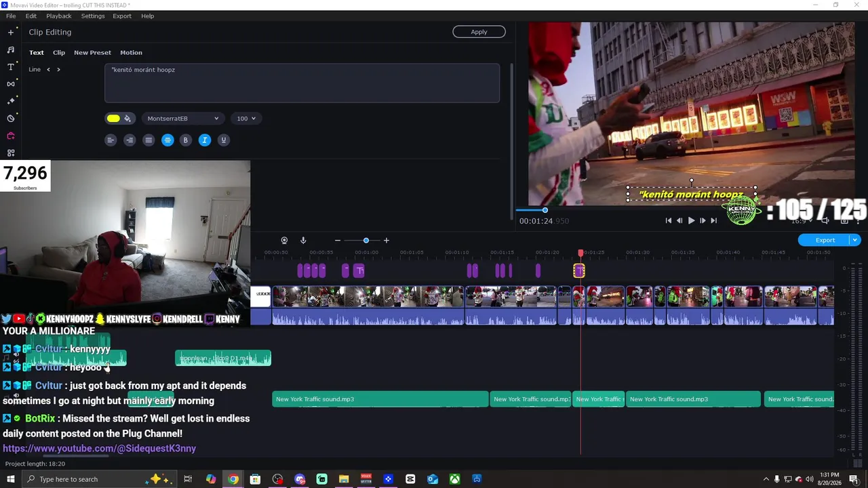The image size is (868, 488).
Task: Skip to the next clip
Action: click(x=713, y=220)
